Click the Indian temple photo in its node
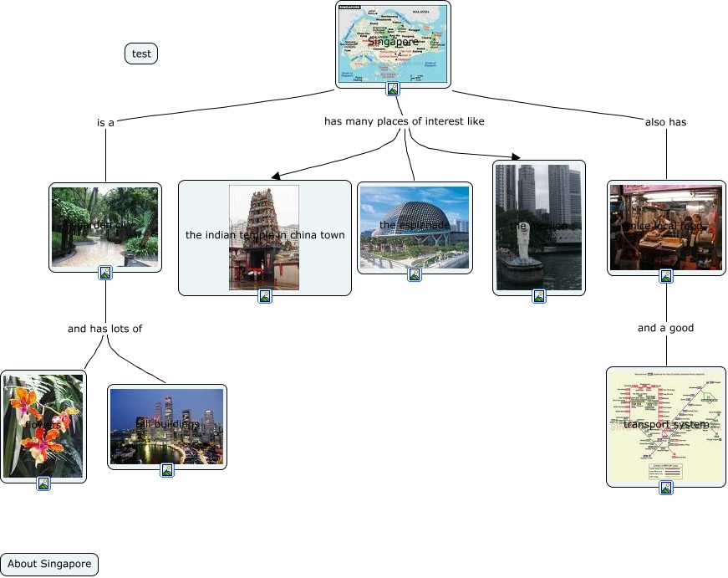The width and height of the screenshot is (728, 578). (264, 237)
